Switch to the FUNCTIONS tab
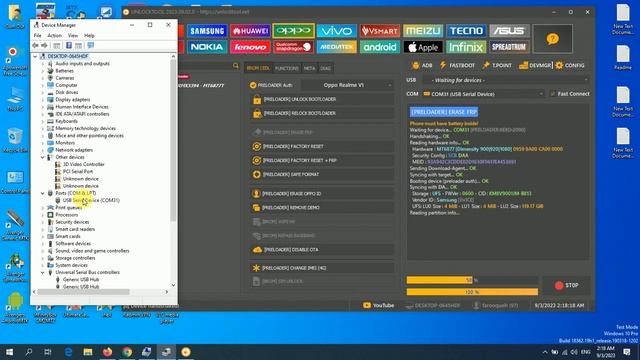640x360 pixels. [287, 68]
